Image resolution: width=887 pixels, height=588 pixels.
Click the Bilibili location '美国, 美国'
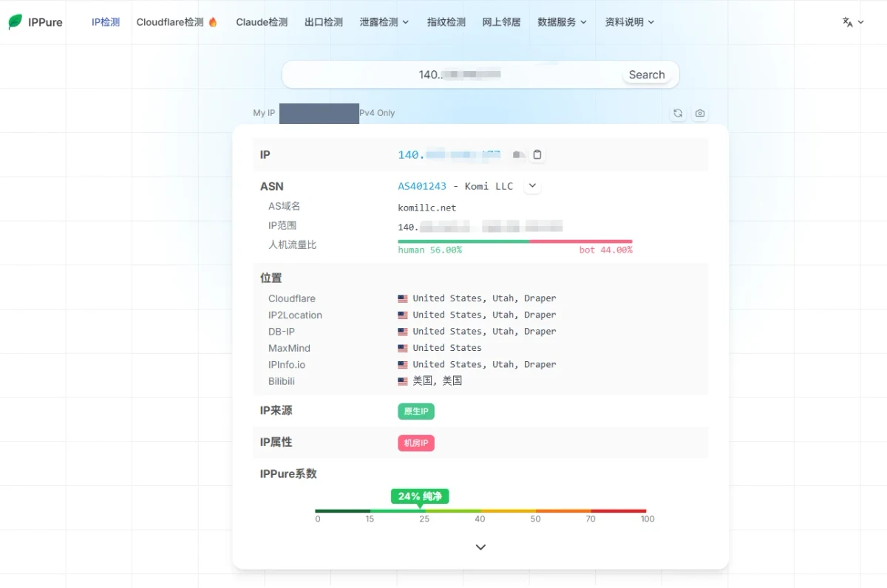pos(438,381)
